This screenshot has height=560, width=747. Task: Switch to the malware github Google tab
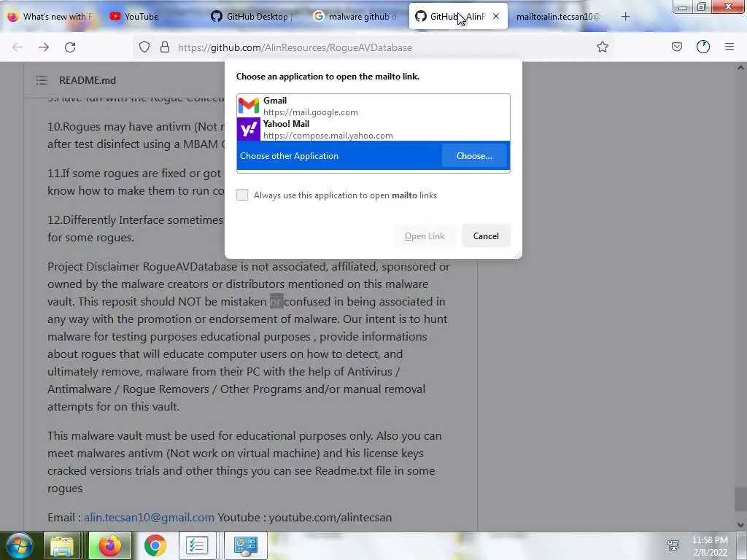click(x=356, y=16)
